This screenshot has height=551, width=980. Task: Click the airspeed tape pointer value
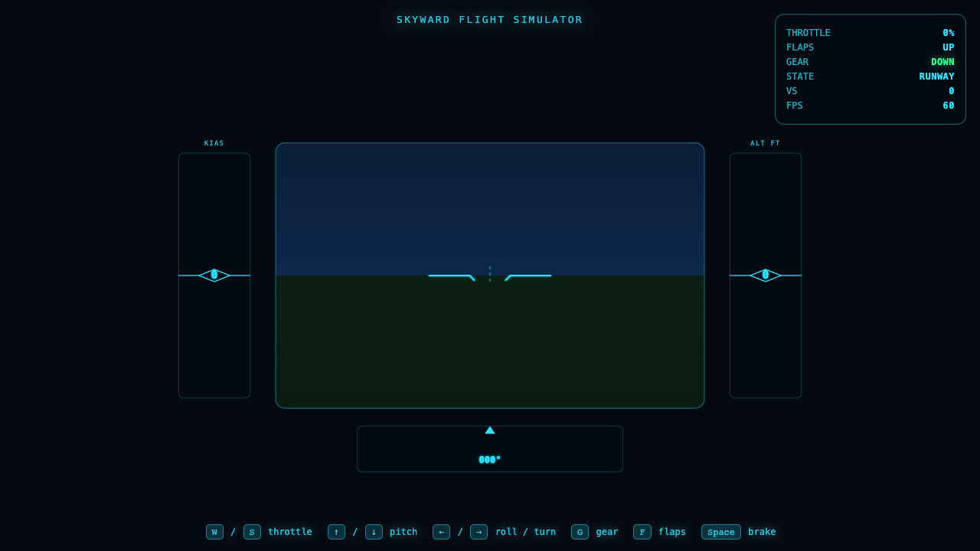click(214, 275)
